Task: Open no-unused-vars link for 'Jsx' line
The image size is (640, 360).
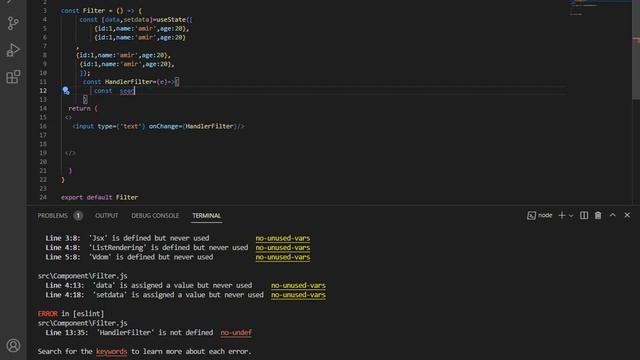Action: [x=283, y=238]
